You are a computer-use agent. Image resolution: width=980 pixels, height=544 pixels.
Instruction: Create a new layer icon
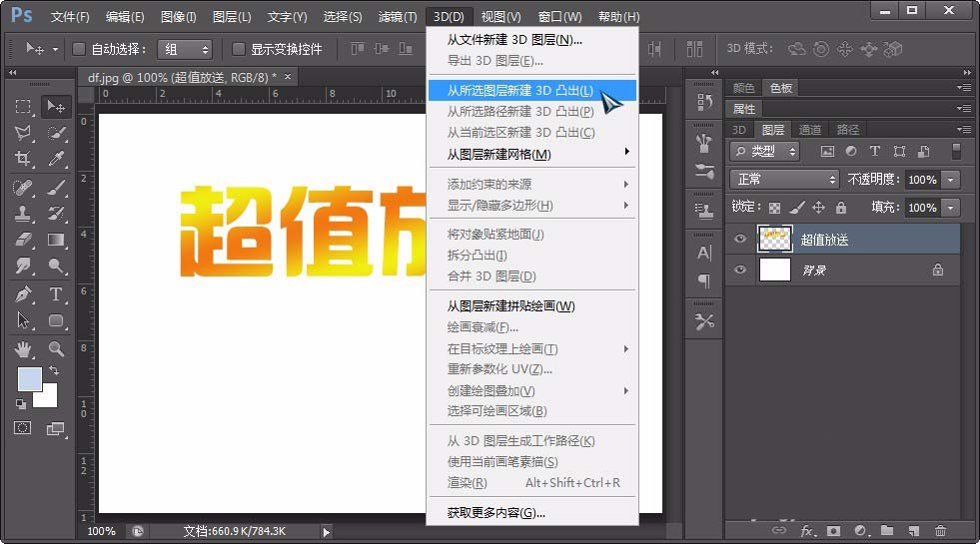914,531
